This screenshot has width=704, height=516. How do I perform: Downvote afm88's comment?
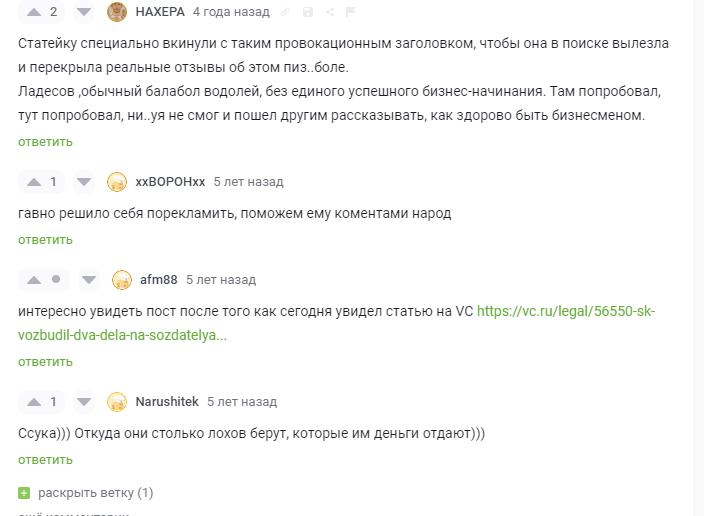(x=90, y=280)
